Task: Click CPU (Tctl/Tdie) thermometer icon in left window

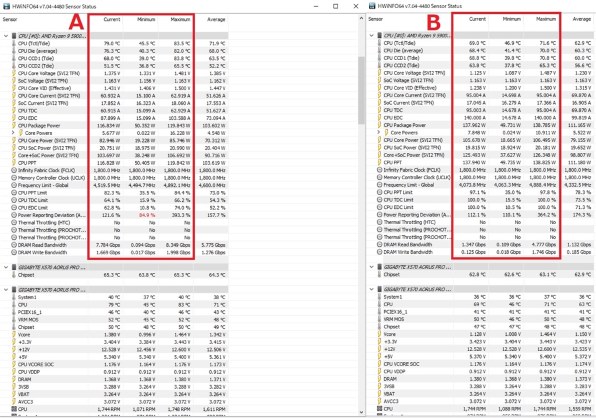Action: [14, 43]
